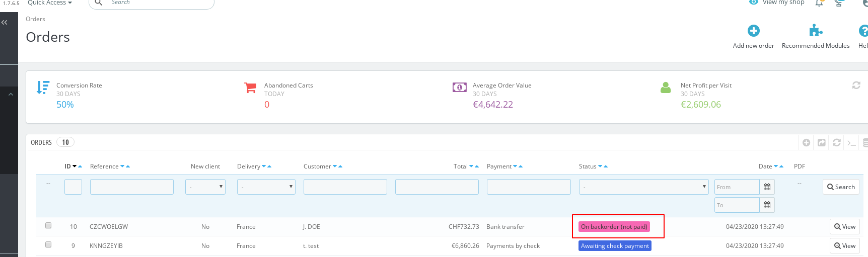Focus the ID filter field
Image resolution: width=868 pixels, height=257 pixels.
(x=73, y=187)
